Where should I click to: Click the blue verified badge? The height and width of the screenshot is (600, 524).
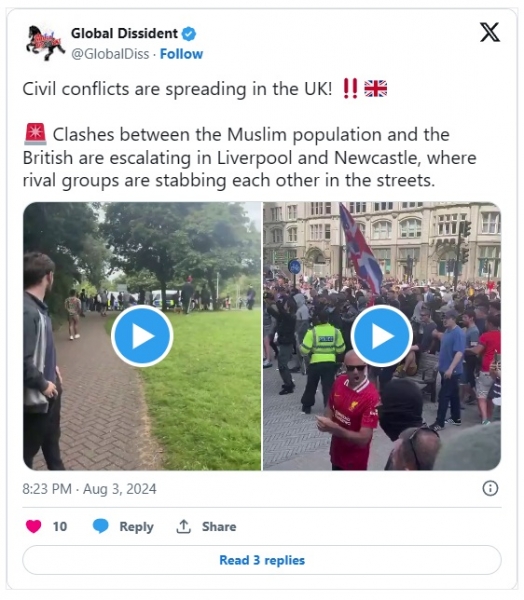point(189,34)
